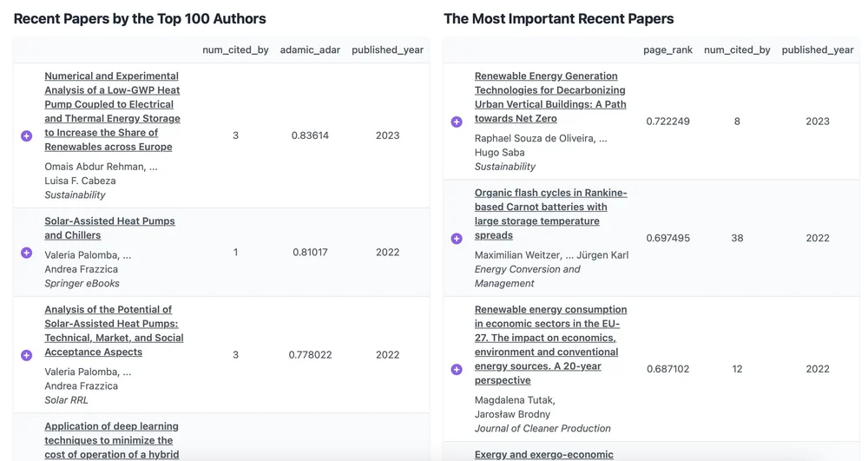Sort by the page_rank column header
Screen dimensions: 868x461
[667, 49]
